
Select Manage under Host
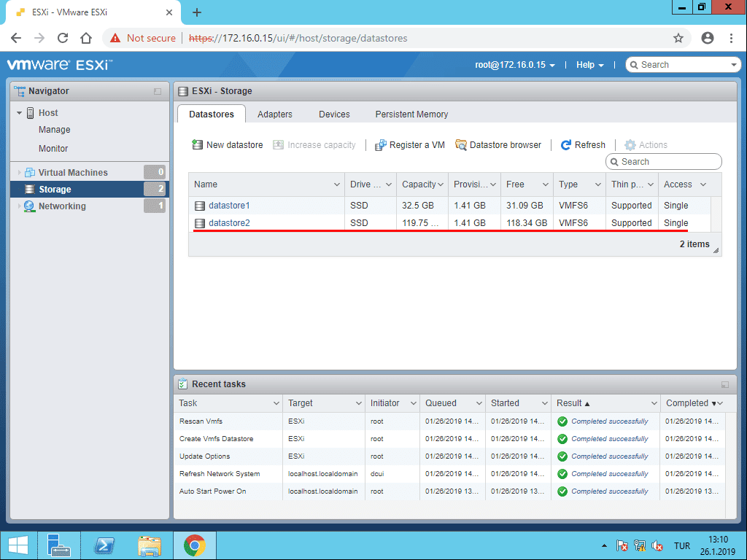pos(54,130)
